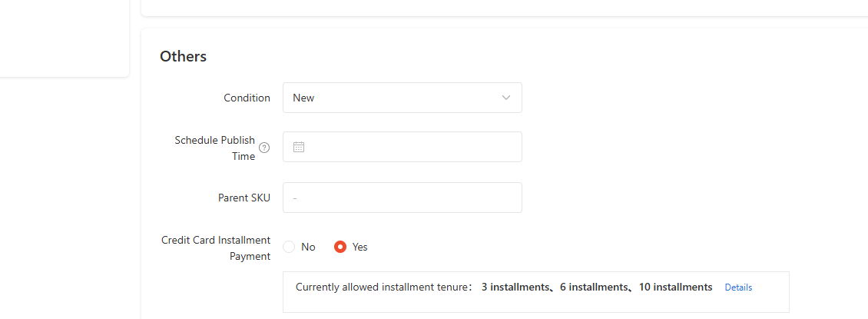Click the Schedule Publish Time help icon

[x=264, y=148]
